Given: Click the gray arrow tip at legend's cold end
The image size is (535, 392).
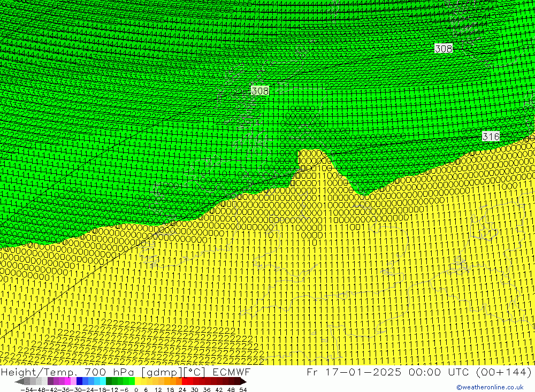Looking at the screenshot, I should tap(19, 381).
